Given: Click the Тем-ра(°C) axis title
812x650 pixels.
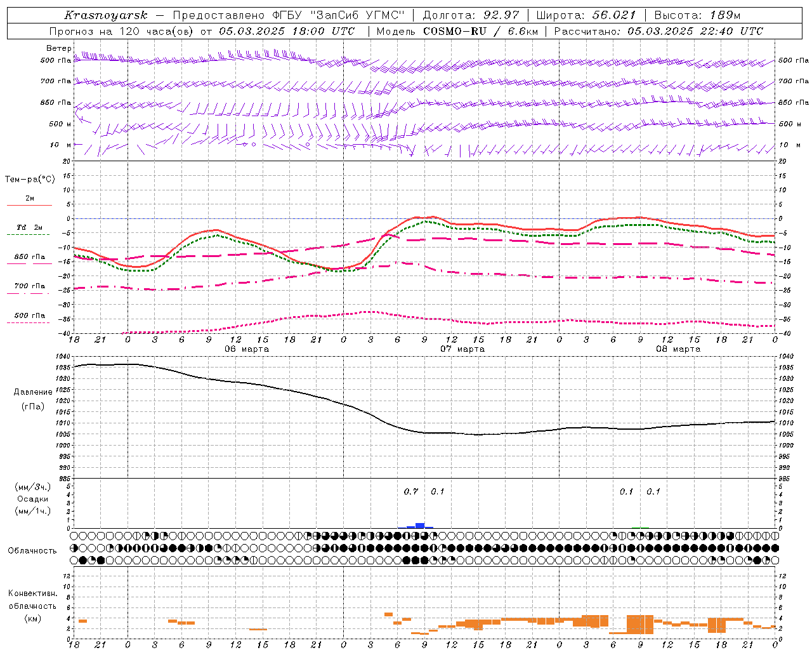Looking at the screenshot, I should click(30, 180).
